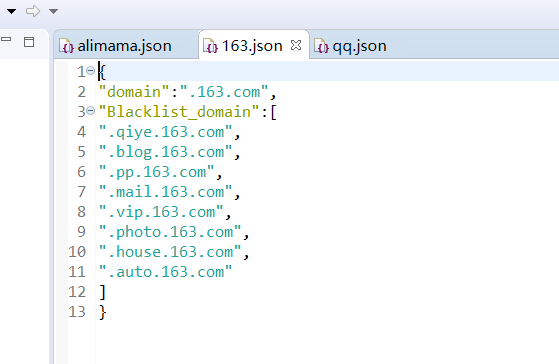Place cursor on ".auto.163.com" entry
This screenshot has height=364, width=559.
165,272
